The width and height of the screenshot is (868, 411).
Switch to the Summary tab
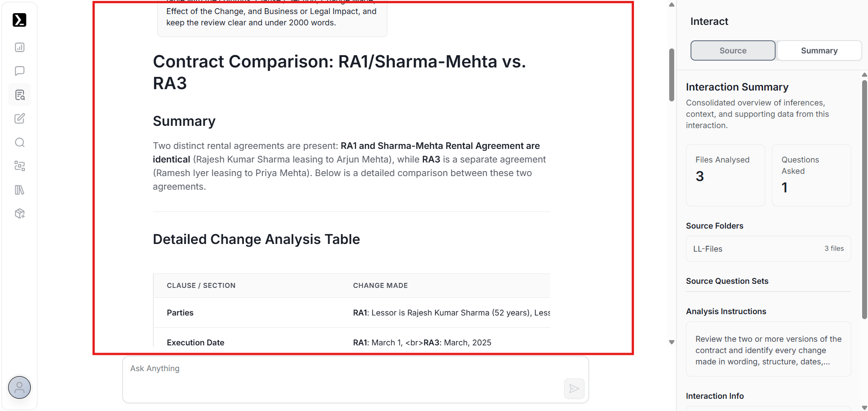point(819,51)
